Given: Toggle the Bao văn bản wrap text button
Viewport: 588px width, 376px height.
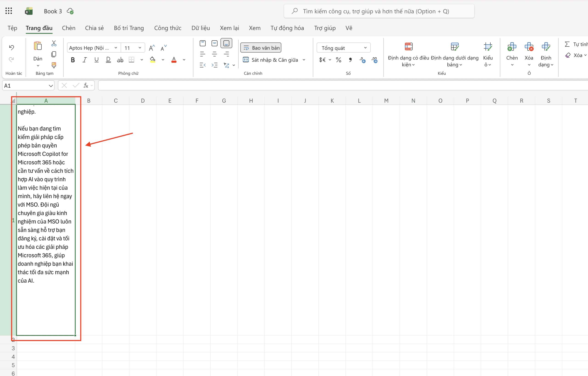Looking at the screenshot, I should point(261,48).
